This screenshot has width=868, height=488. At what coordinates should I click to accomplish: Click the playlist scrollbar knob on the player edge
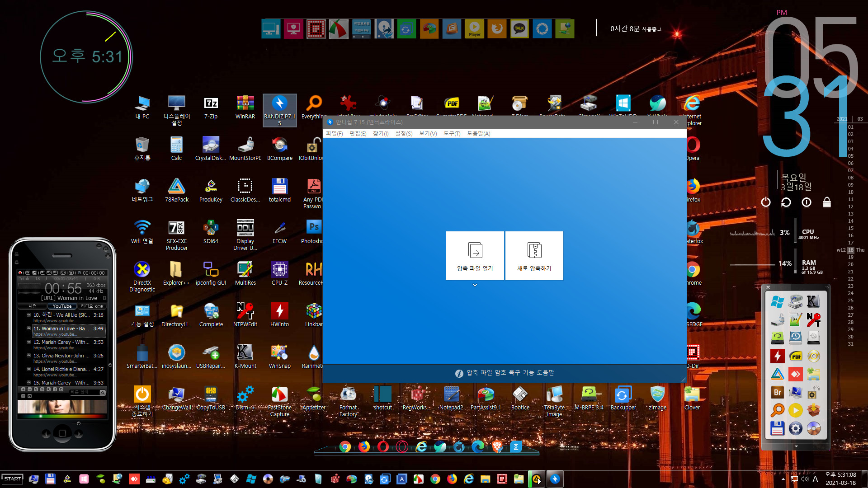110,365
